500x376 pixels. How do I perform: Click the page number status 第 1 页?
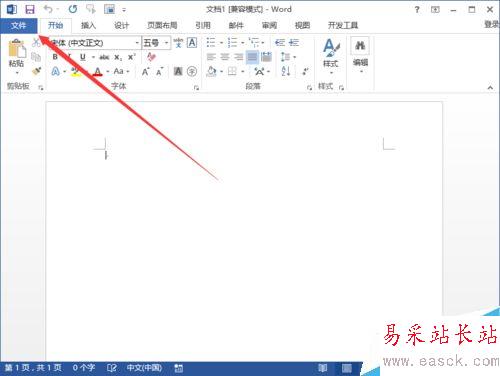33,368
